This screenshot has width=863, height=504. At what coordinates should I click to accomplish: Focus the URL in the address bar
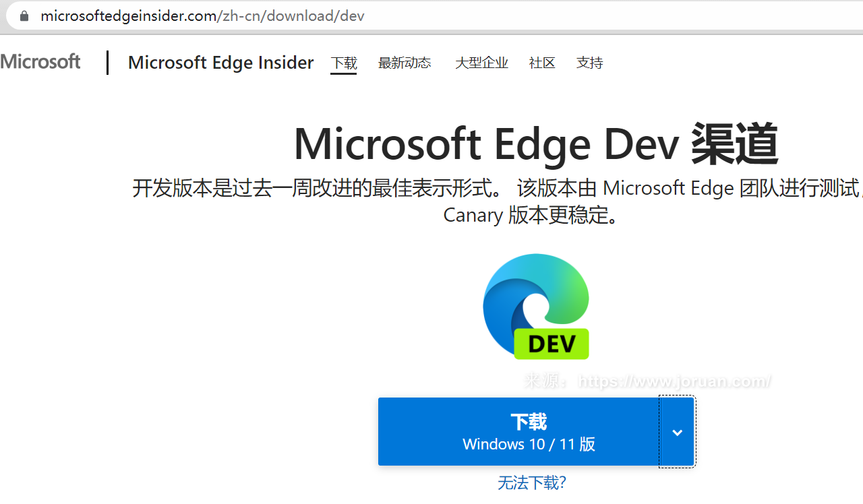(x=202, y=15)
